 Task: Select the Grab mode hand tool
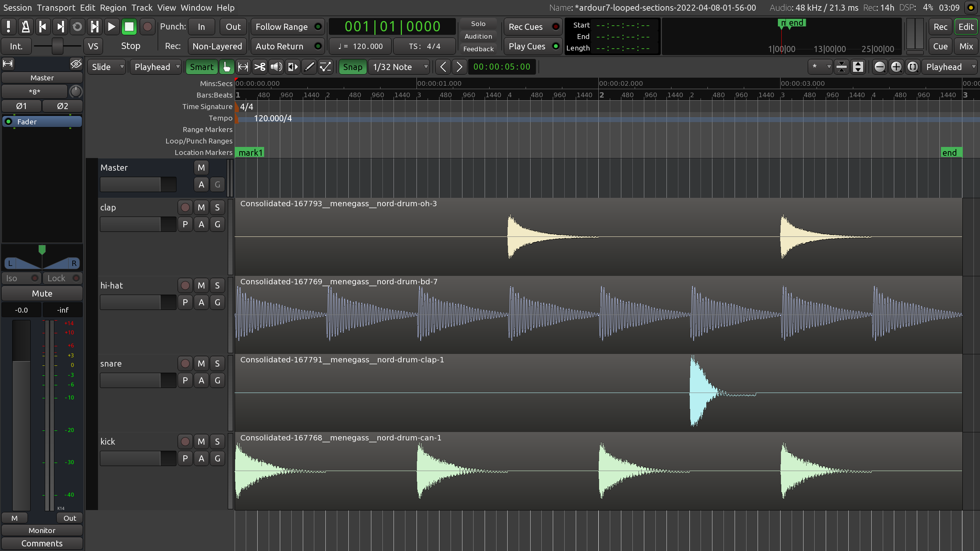pyautogui.click(x=227, y=67)
